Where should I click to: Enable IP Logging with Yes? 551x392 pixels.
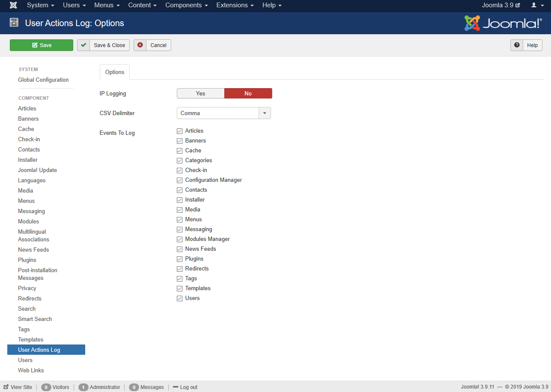(200, 93)
